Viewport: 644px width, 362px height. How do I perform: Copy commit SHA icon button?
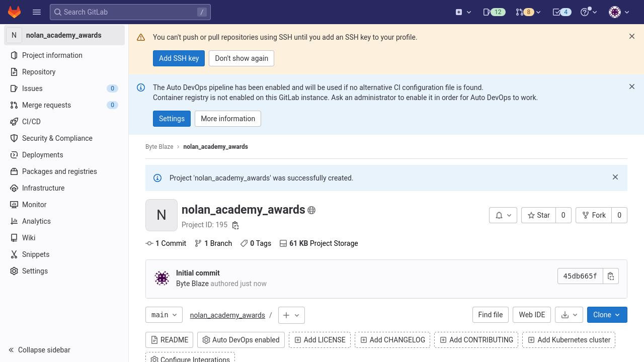click(x=611, y=276)
